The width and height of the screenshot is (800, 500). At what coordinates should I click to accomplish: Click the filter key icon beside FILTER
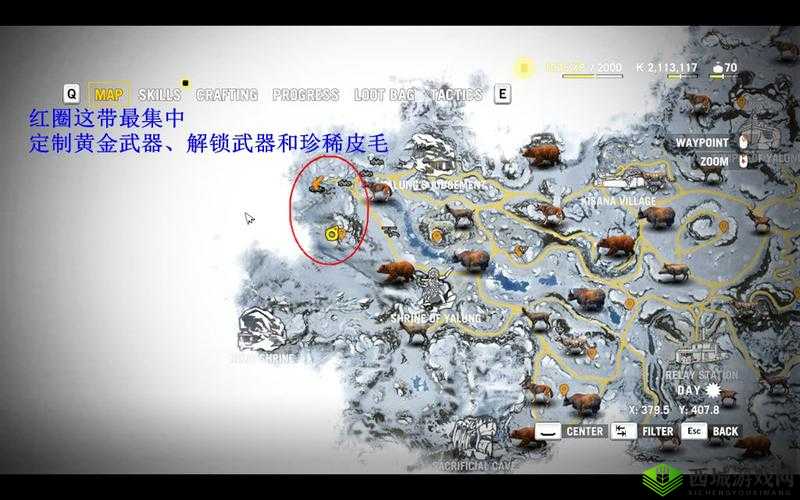(x=623, y=431)
